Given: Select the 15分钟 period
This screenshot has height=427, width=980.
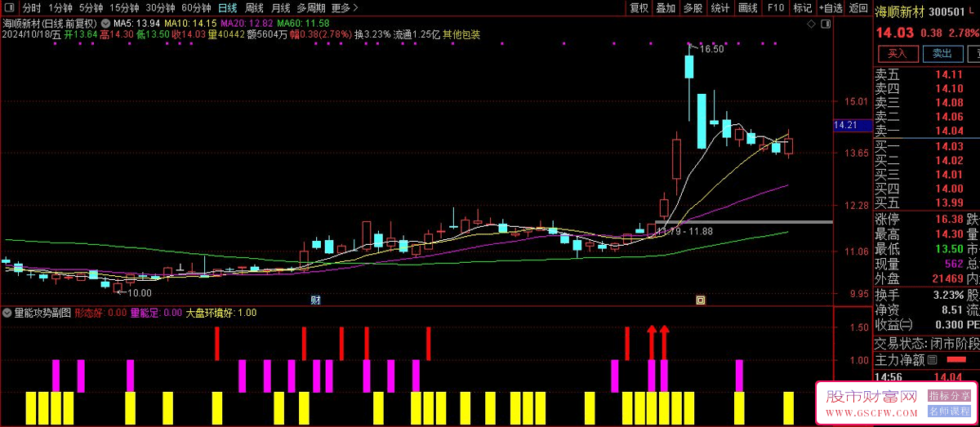Looking at the screenshot, I should [125, 8].
